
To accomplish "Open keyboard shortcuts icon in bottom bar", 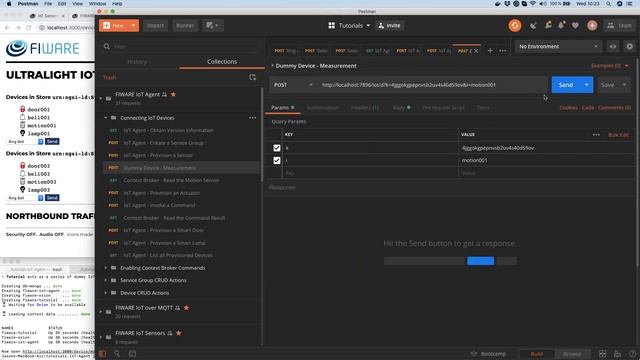I will tap(617, 353).
